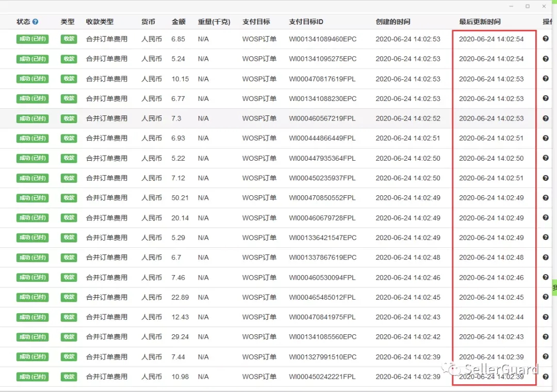Click help icon in row WI001341095275EPC
The width and height of the screenshot is (557, 392).
tap(546, 59)
